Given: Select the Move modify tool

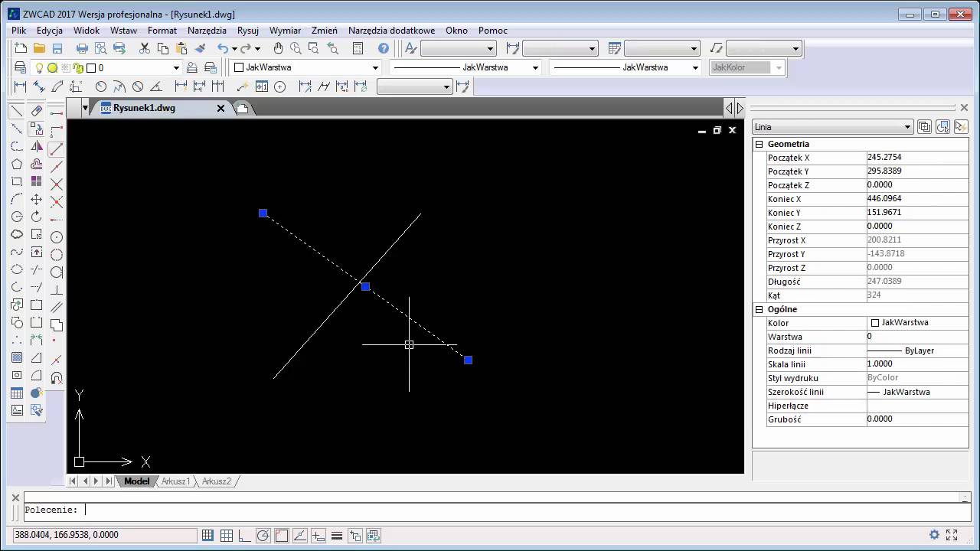Looking at the screenshot, I should click(x=36, y=199).
